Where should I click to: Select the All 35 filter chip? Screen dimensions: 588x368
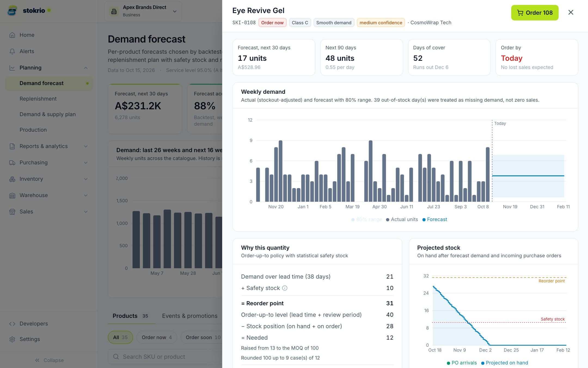click(120, 337)
